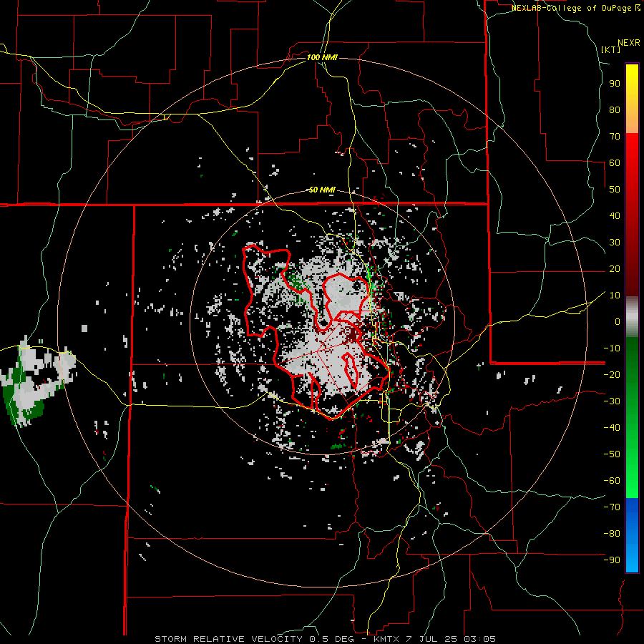The height and width of the screenshot is (644, 644).
Task: Click the 100 NMI range ring label
Action: (x=322, y=57)
